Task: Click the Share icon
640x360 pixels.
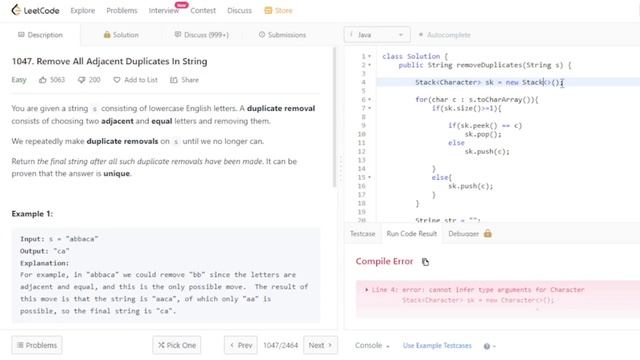Action: pos(174,80)
